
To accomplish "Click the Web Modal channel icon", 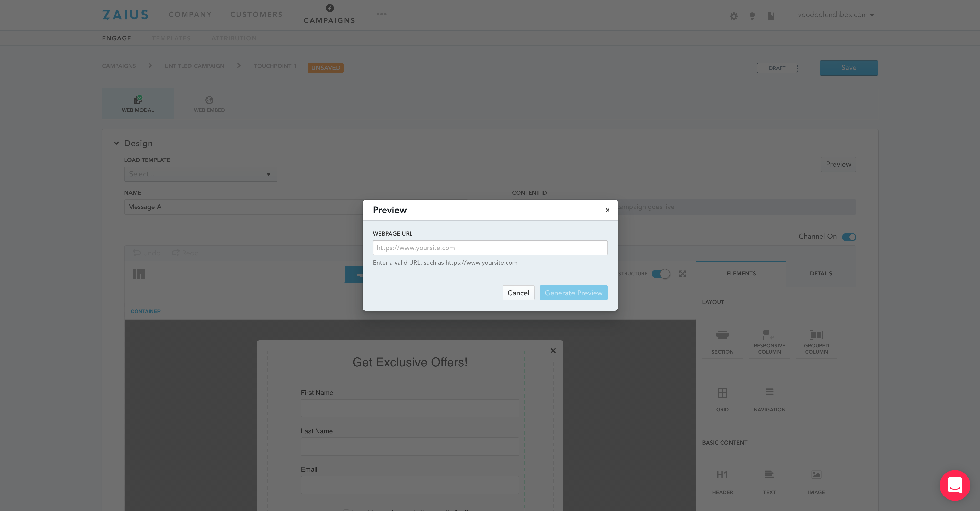I will pos(138,100).
